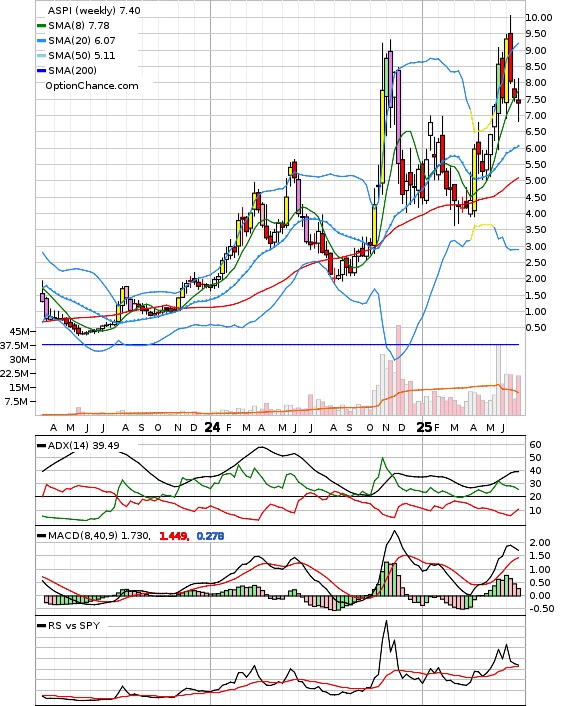Click the tallest pink volume bar in December

coord(398,370)
